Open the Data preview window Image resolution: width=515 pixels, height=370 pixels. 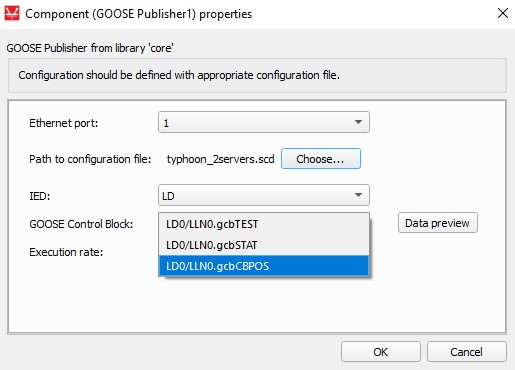pos(438,223)
